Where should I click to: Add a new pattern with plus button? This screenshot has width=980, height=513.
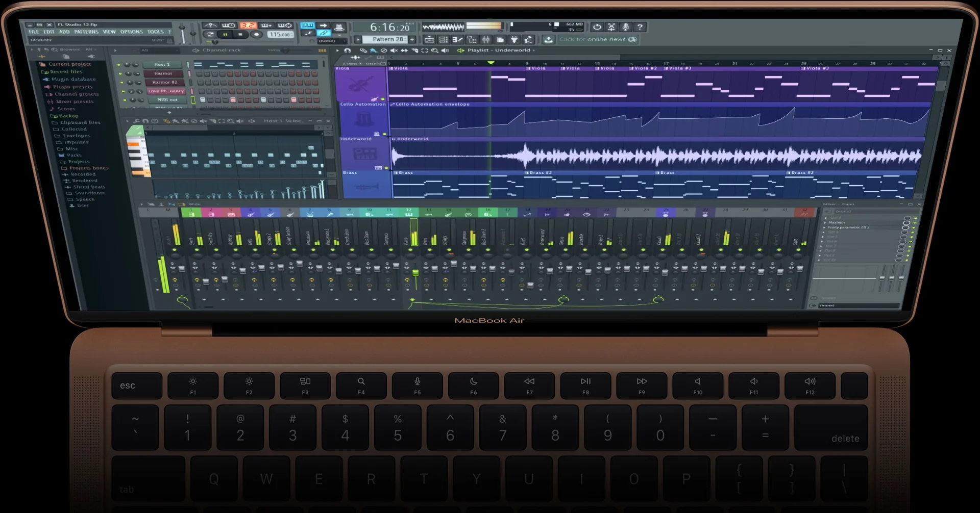tap(412, 39)
